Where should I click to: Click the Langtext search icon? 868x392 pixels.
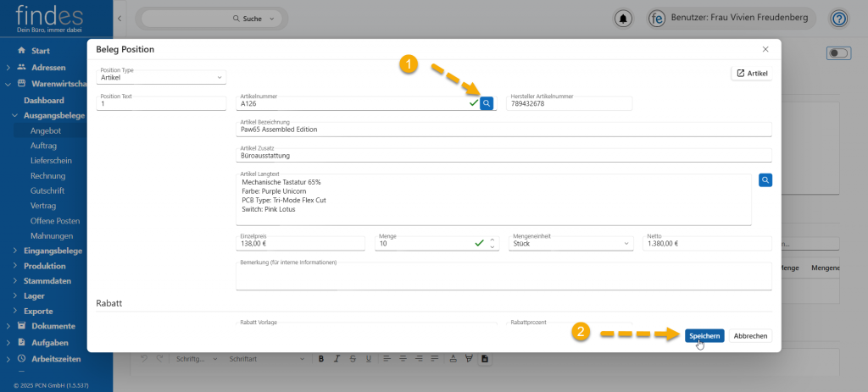[765, 180]
